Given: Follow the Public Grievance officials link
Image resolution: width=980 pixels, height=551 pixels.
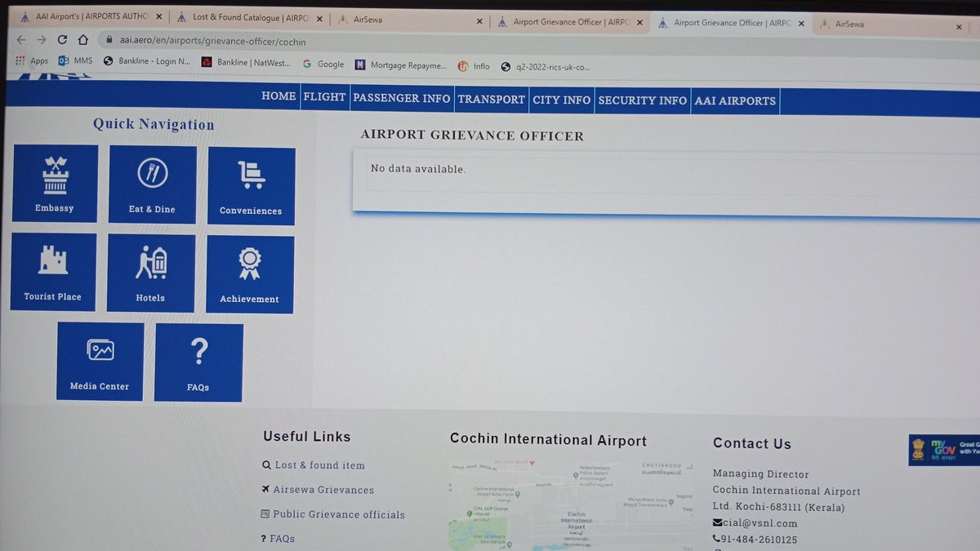Looking at the screenshot, I should (332, 514).
